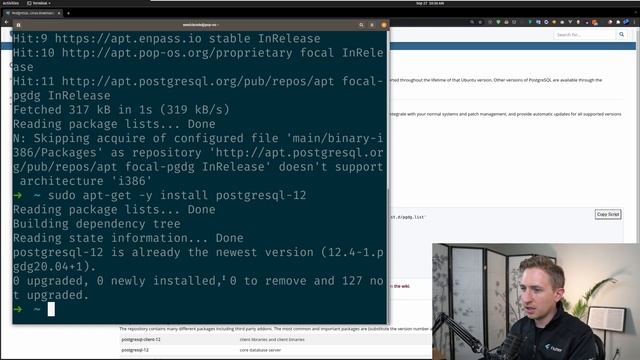
Task: Click the orange extension icon in browser toolbar
Action: (595, 22)
